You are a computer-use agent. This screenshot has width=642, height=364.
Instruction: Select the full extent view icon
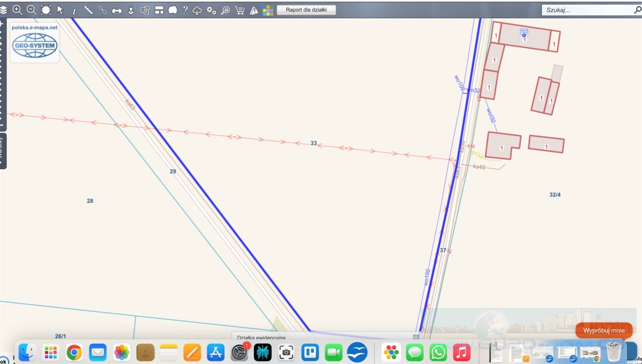pos(46,10)
